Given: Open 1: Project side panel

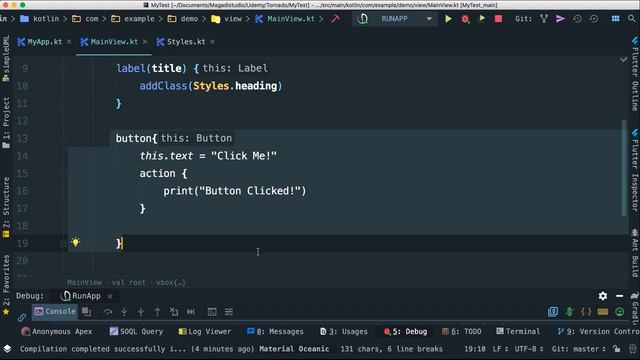Looking at the screenshot, I should click(6, 122).
